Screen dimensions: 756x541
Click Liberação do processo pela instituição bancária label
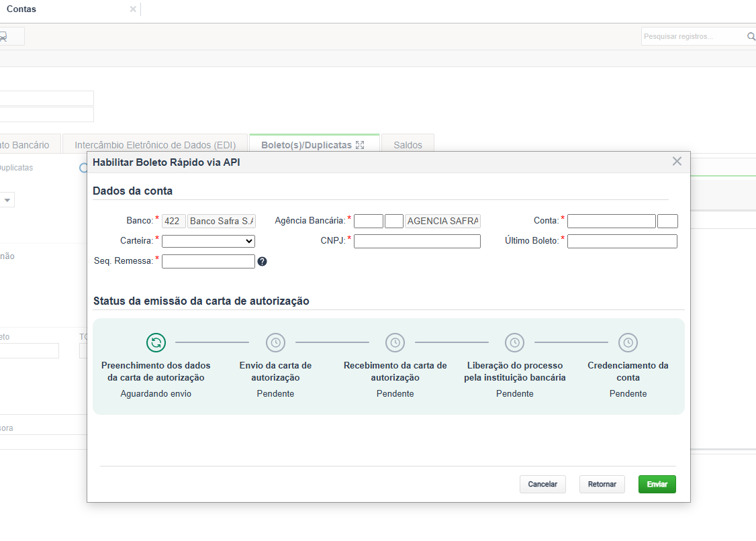click(x=515, y=371)
